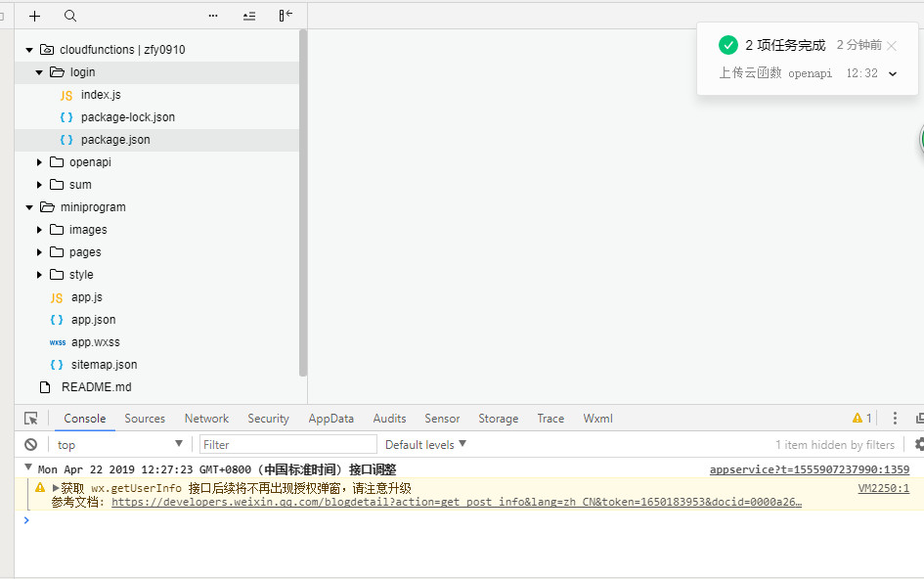Open the three-dots more options menu
This screenshot has height=579, width=924.
pos(213,16)
